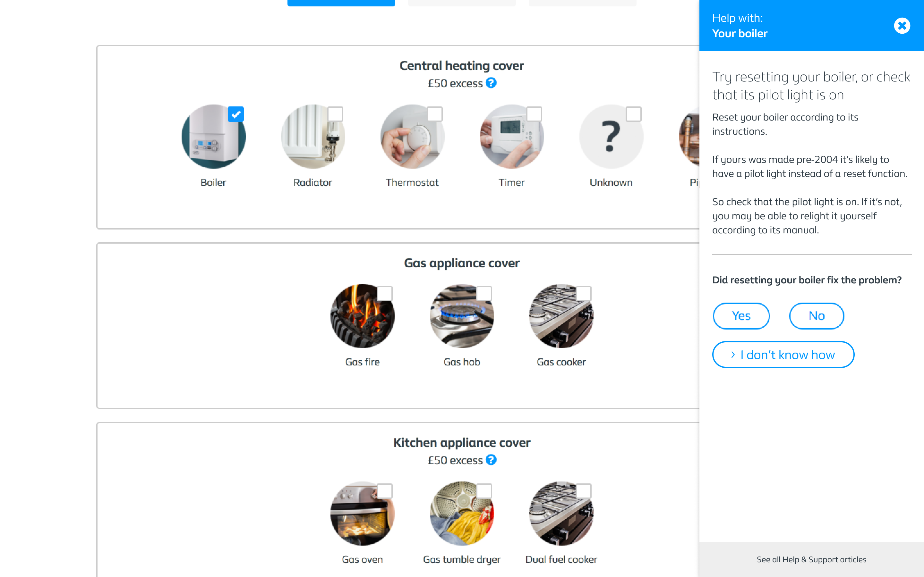Click the Boiler image icon
This screenshot has height=577, width=924.
(213, 136)
